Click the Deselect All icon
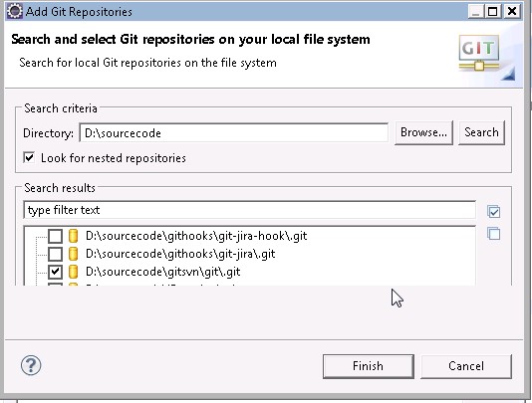The height and width of the screenshot is (403, 532). tap(494, 233)
